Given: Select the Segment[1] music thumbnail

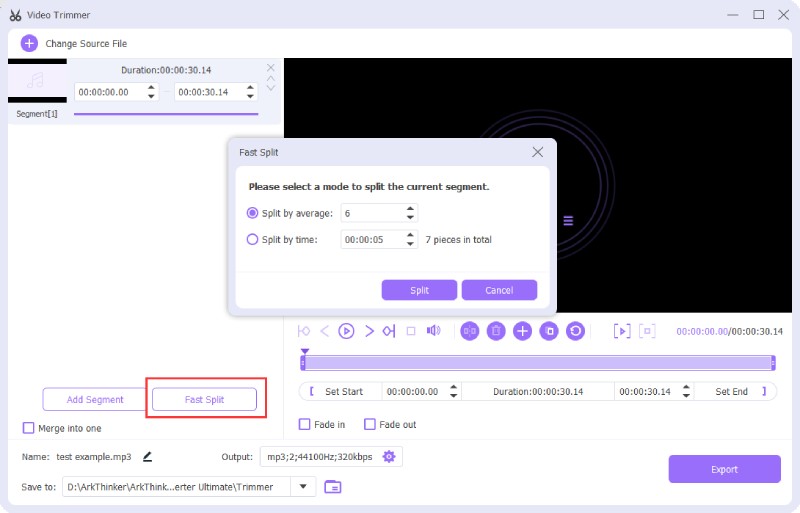Looking at the screenshot, I should coord(37,81).
